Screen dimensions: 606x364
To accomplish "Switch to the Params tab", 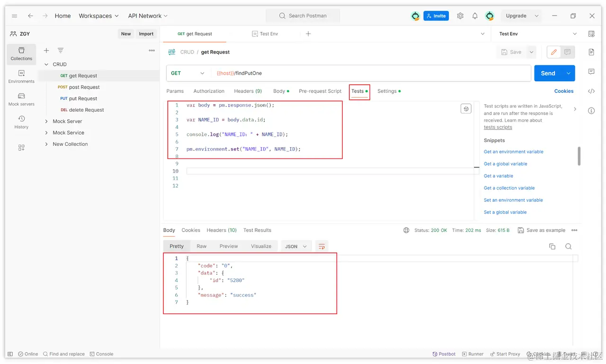I will coord(175,91).
